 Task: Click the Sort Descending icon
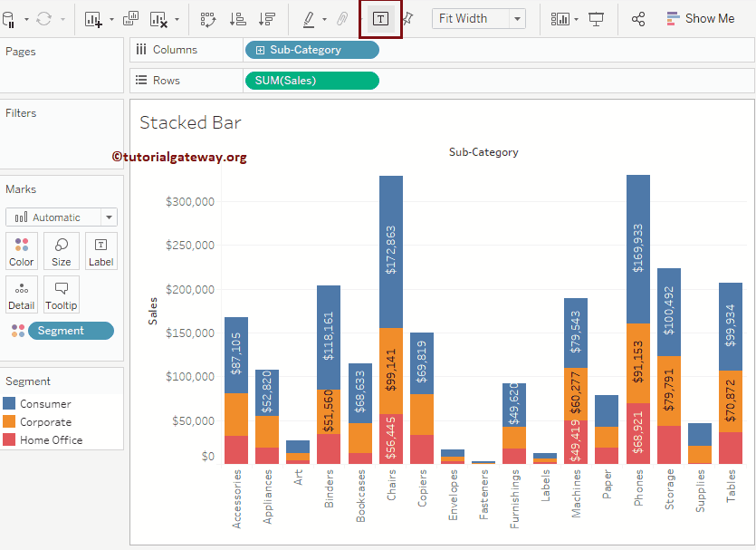266,19
